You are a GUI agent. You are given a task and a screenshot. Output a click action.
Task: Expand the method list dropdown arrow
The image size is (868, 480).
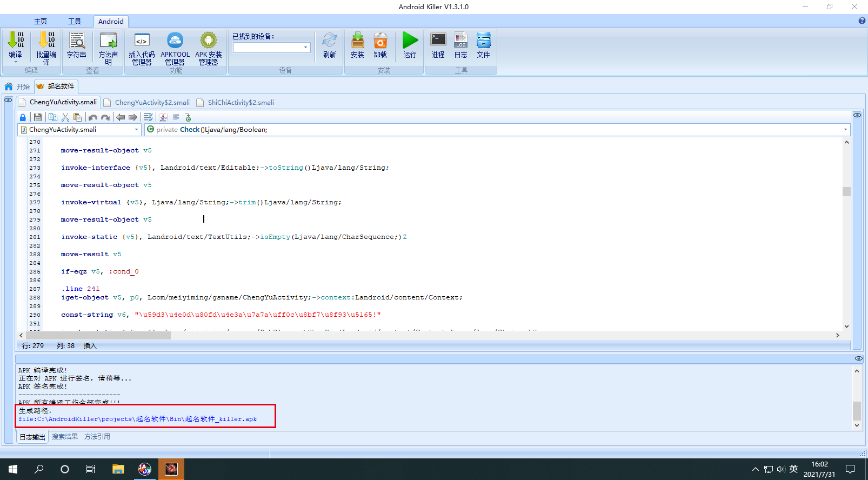(x=846, y=130)
